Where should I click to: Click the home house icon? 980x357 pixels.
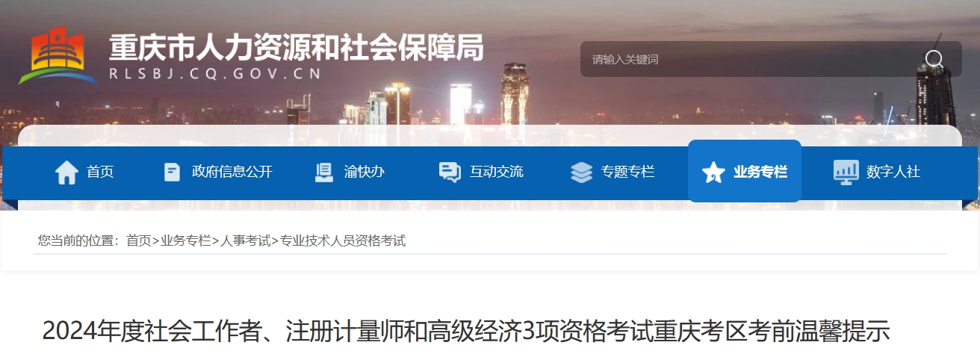tap(66, 172)
